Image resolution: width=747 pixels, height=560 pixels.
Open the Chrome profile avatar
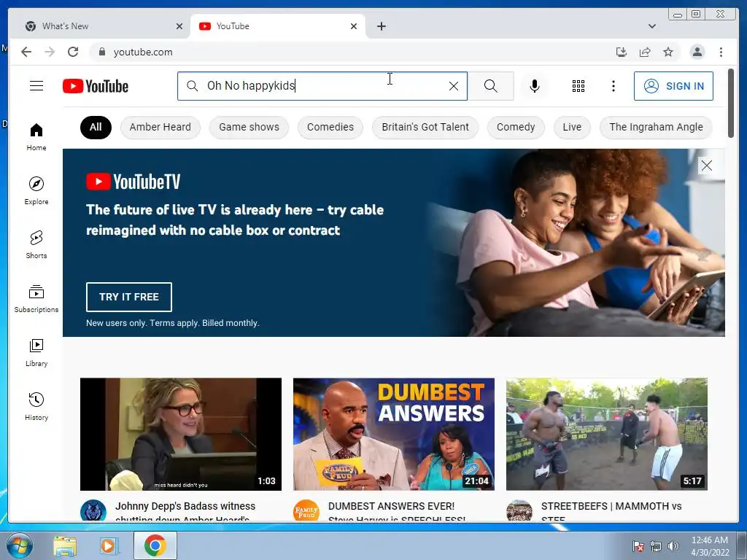697,52
